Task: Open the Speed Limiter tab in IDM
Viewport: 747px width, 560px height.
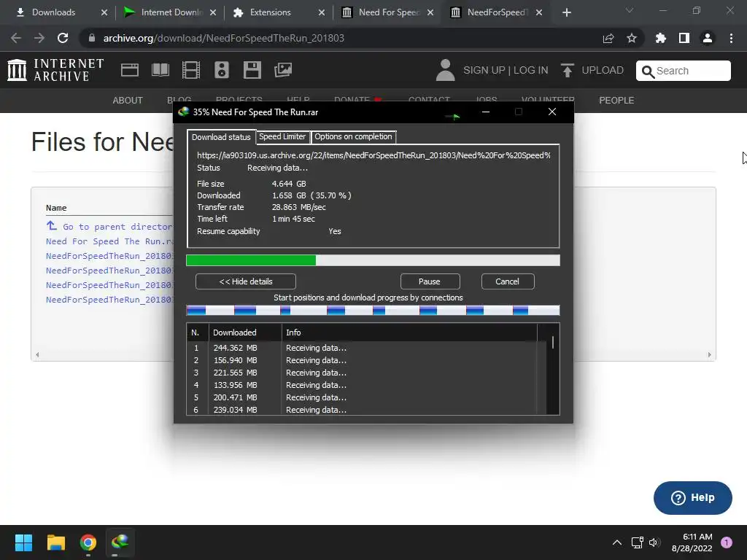Action: click(282, 136)
